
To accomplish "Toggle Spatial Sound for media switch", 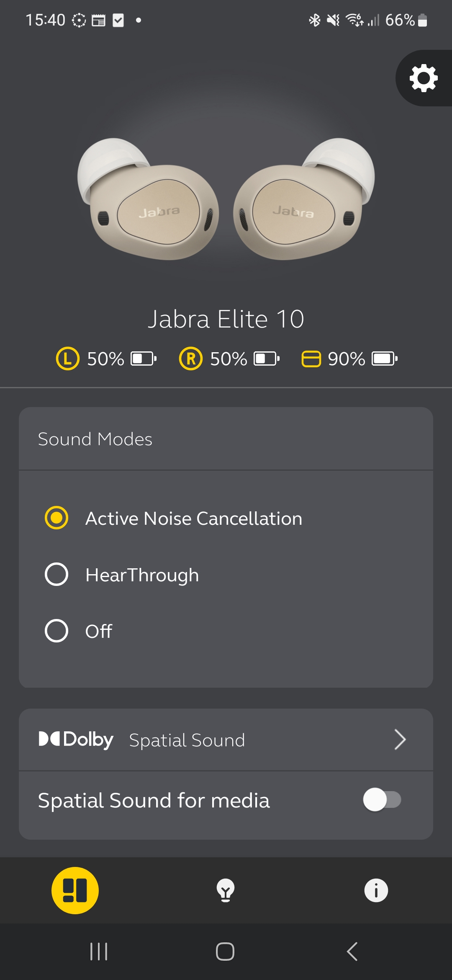I will 382,799.
